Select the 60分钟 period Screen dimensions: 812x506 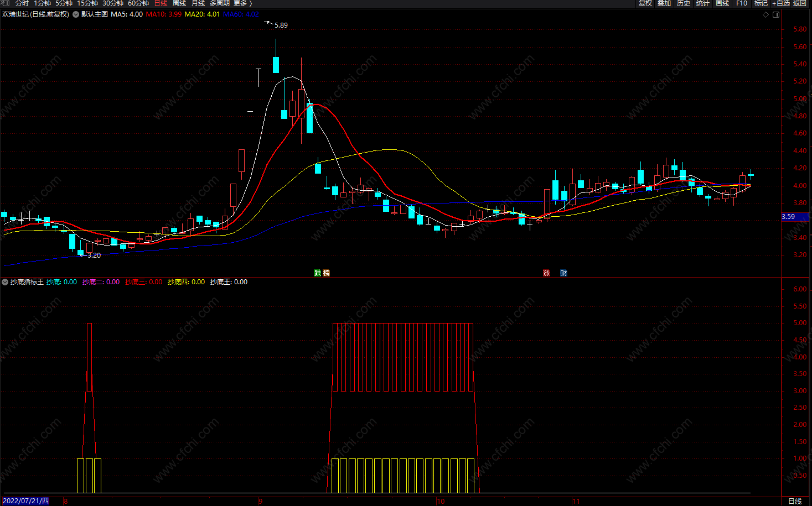pos(138,3)
